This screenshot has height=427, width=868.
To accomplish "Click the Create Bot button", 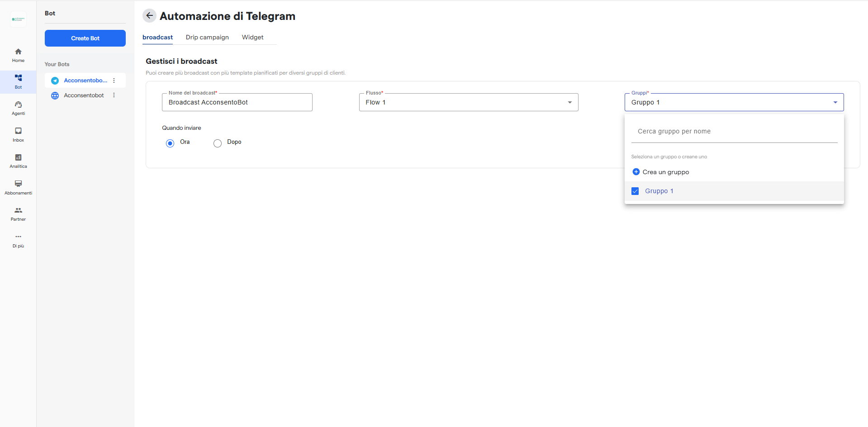I will (85, 38).
